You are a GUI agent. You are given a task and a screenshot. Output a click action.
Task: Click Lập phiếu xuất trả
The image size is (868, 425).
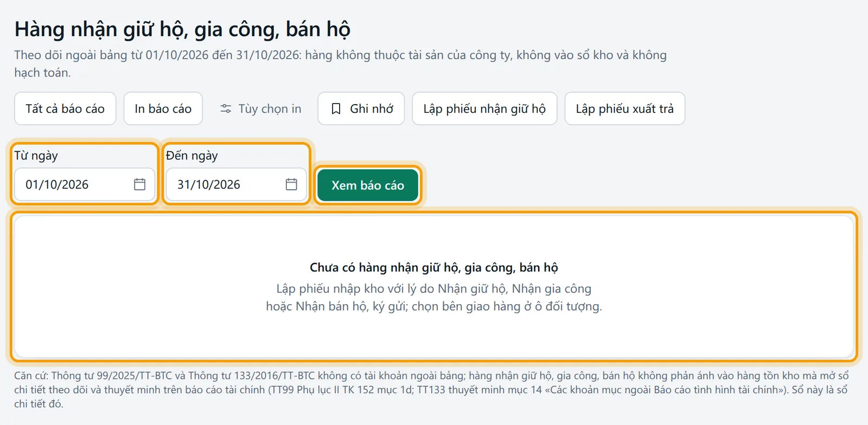(x=625, y=108)
